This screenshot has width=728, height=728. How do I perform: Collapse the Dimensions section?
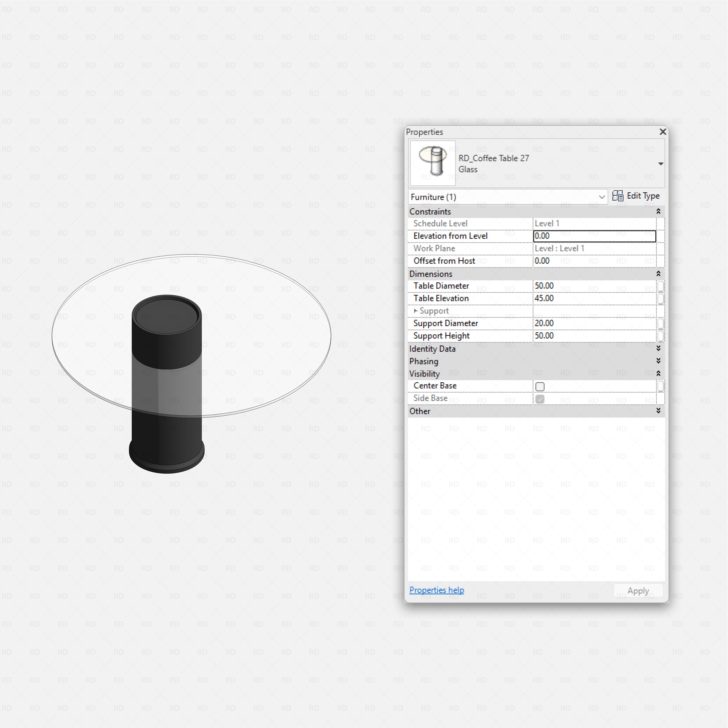coord(658,273)
